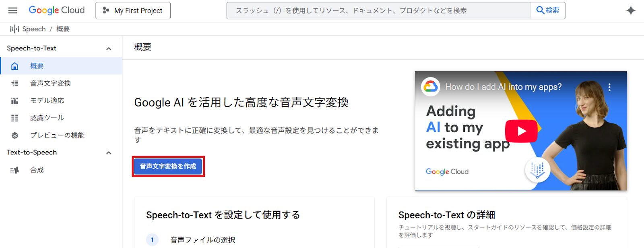
Task: Click the Google AI headline text
Action: point(242,102)
